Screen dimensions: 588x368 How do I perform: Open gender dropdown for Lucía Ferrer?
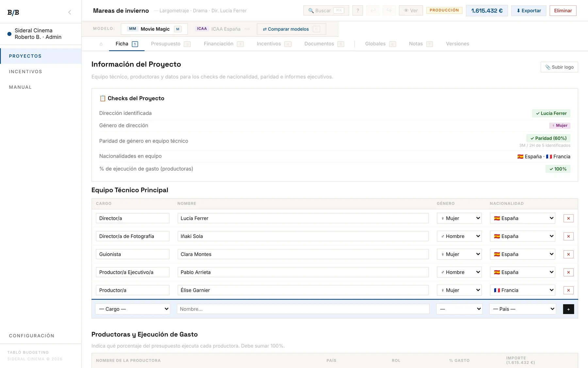tap(460, 218)
